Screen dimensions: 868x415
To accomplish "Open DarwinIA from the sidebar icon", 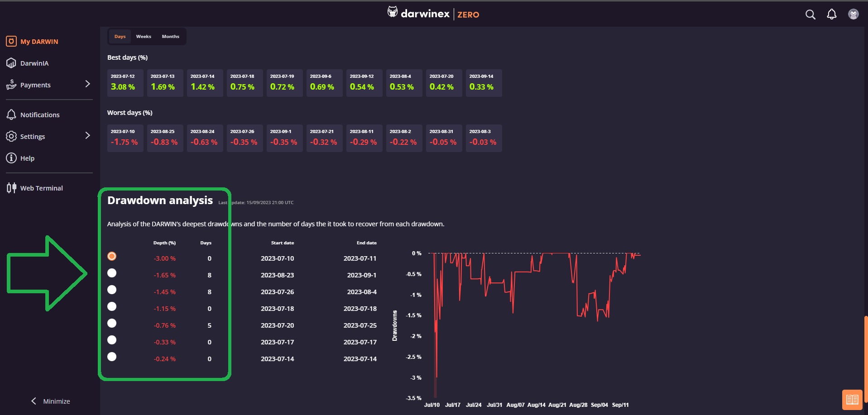I will (11, 63).
